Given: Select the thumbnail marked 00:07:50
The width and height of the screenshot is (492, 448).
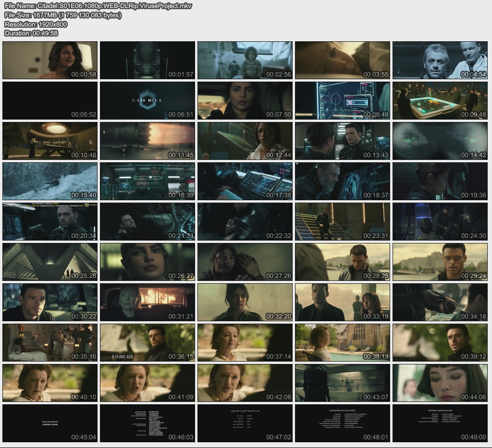Looking at the screenshot, I should pos(245,101).
